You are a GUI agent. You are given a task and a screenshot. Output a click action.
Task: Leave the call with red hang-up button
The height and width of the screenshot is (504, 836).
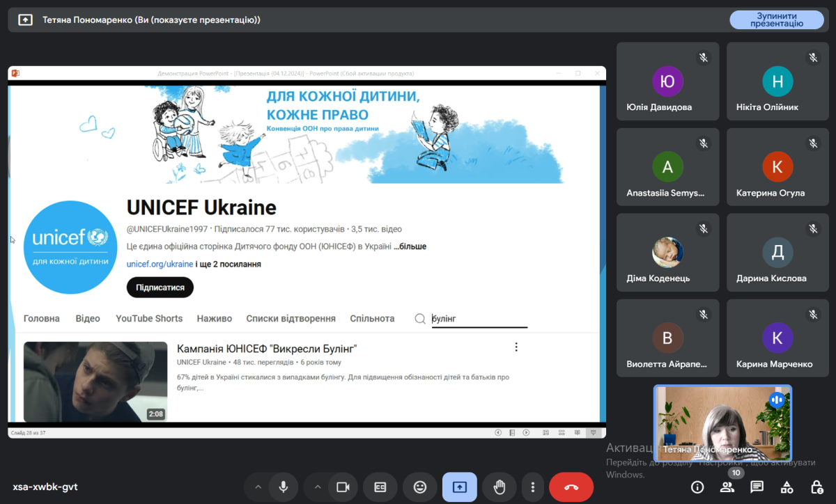click(571, 487)
